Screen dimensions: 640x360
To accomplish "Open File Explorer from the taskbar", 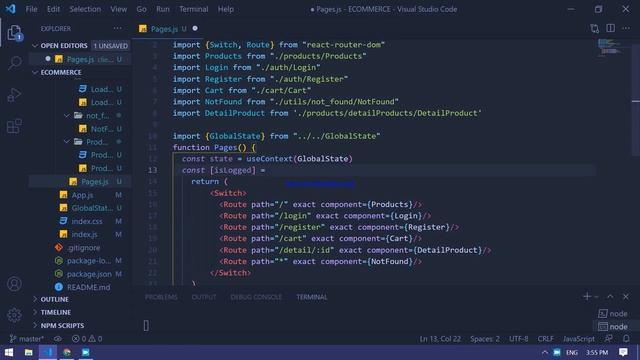I will point(29,352).
